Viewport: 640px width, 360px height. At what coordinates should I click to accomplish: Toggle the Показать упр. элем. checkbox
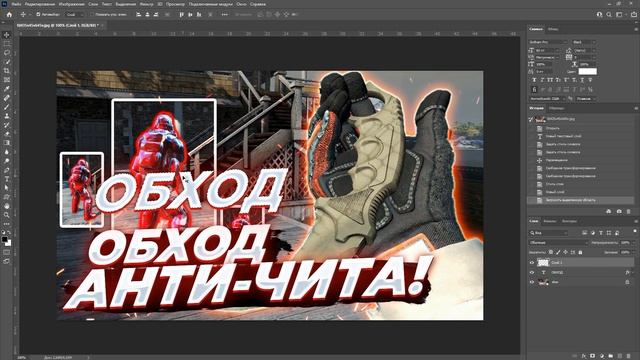(x=92, y=14)
